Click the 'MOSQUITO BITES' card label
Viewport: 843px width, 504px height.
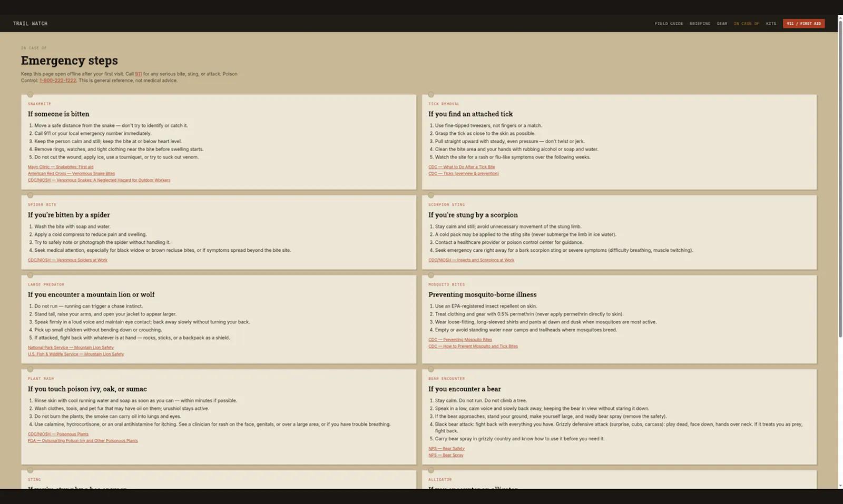click(447, 285)
